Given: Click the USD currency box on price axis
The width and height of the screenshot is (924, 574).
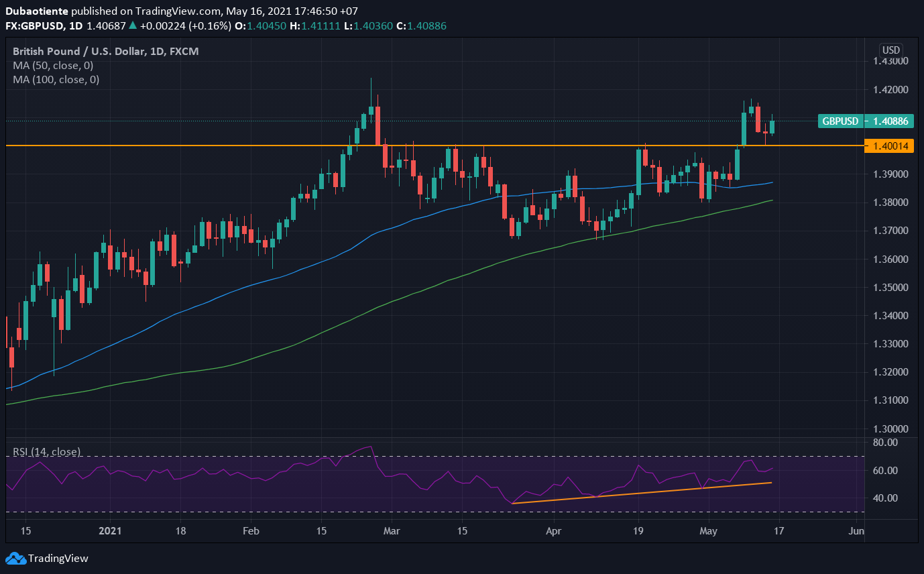Looking at the screenshot, I should point(890,50).
